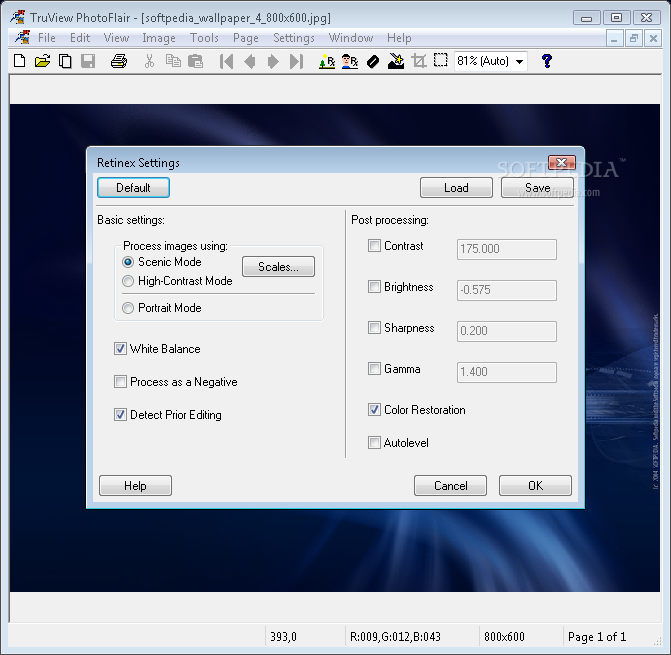Enable the Brightness checkbox
The height and width of the screenshot is (655, 671).
click(374, 287)
